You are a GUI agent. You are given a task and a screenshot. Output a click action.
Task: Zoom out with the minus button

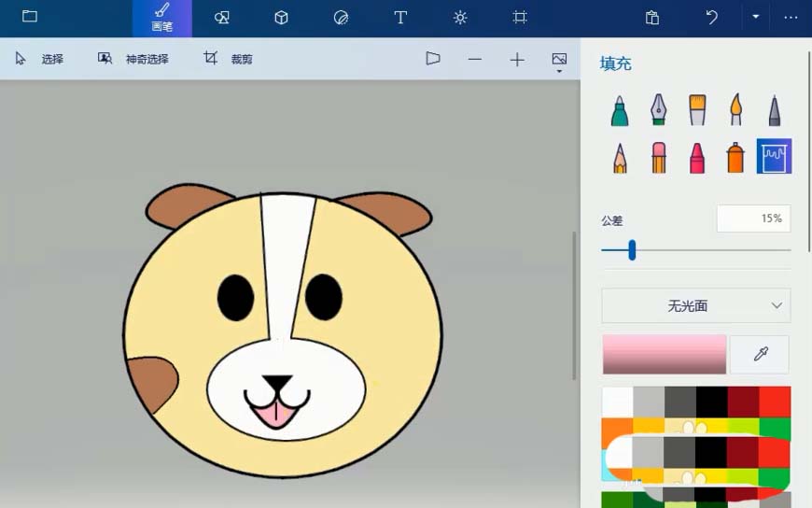pyautogui.click(x=474, y=60)
